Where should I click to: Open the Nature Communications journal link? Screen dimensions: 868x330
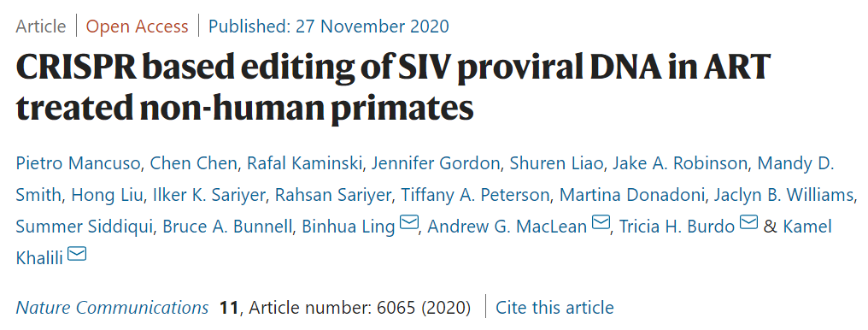click(x=113, y=307)
